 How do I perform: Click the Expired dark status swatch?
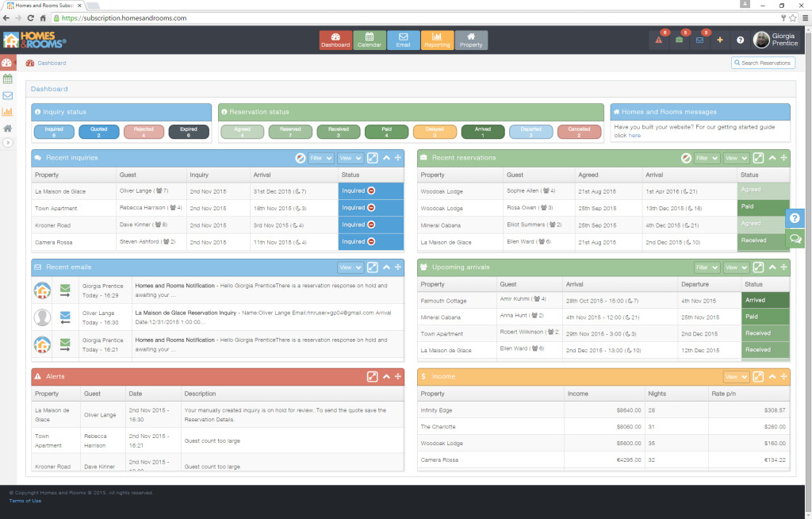coord(189,132)
